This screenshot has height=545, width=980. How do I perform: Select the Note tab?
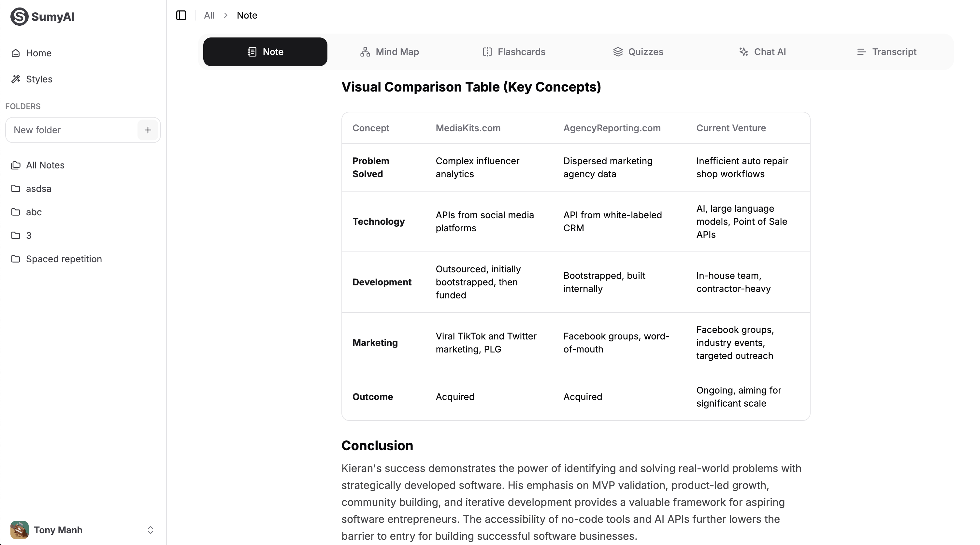click(265, 52)
